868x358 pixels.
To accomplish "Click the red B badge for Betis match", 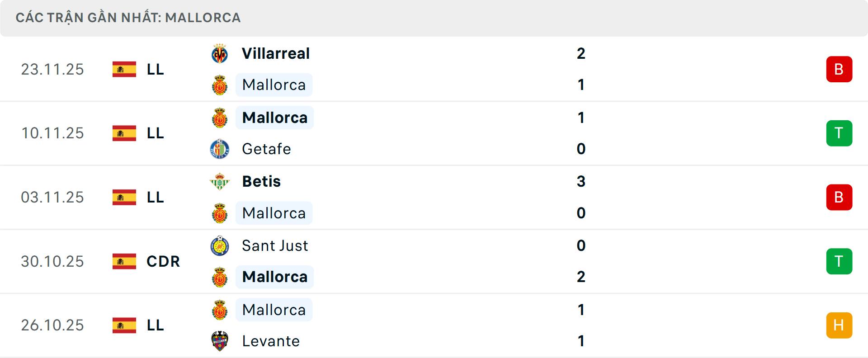I will tap(839, 198).
